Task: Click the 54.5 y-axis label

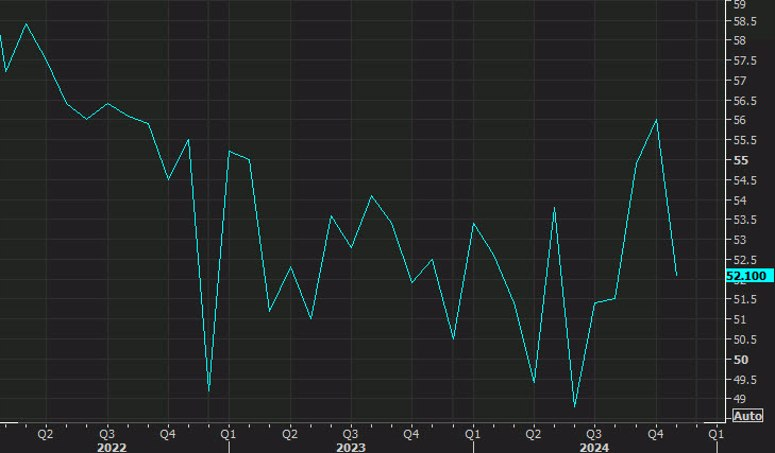Action: (745, 180)
